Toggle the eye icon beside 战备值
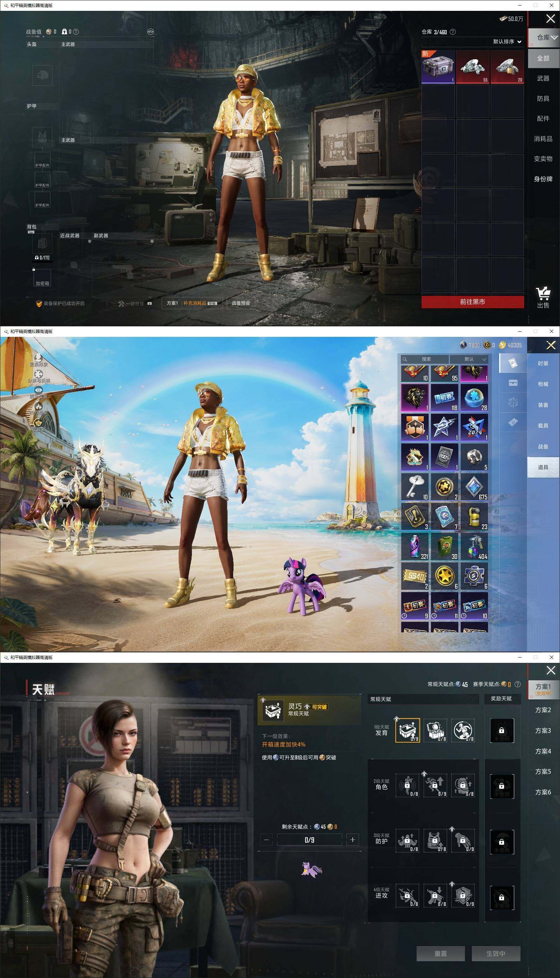Image resolution: width=560 pixels, height=978 pixels. pos(150,32)
